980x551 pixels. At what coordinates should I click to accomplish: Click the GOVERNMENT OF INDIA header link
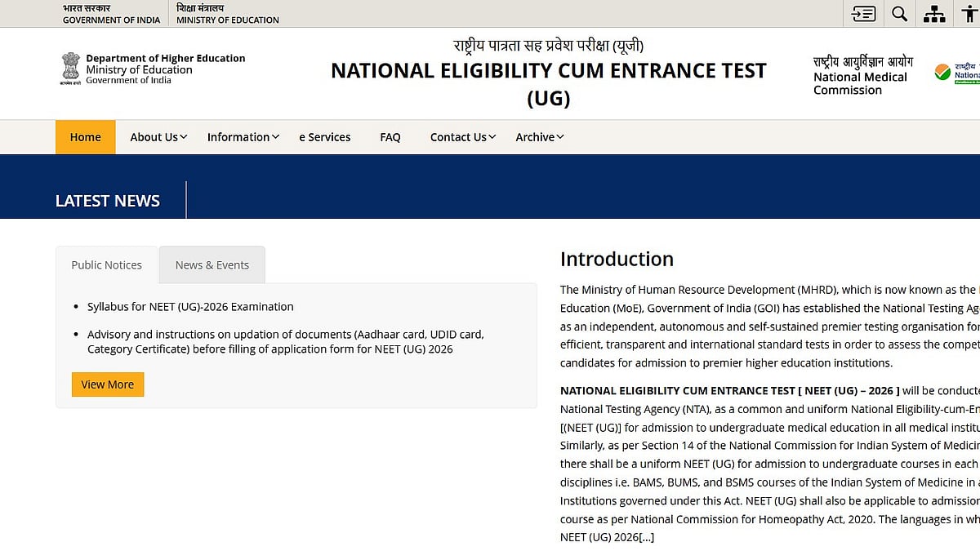tap(111, 13)
